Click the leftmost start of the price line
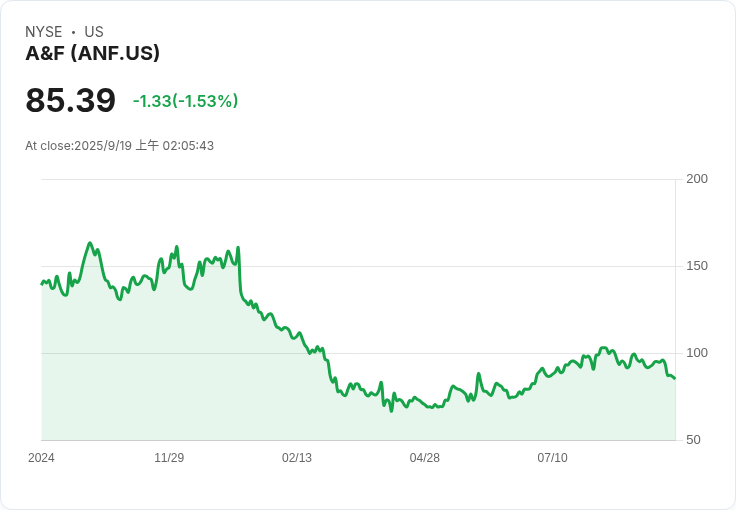Screen dimensions: 736x510 tap(42, 284)
